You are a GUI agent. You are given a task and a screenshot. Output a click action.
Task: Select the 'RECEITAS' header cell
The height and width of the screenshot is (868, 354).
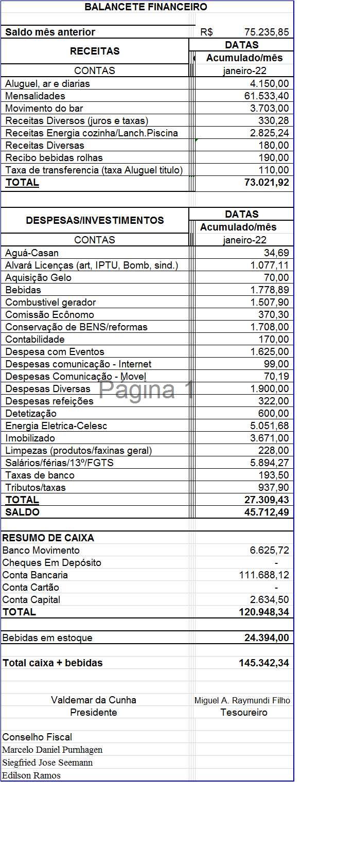point(95,51)
